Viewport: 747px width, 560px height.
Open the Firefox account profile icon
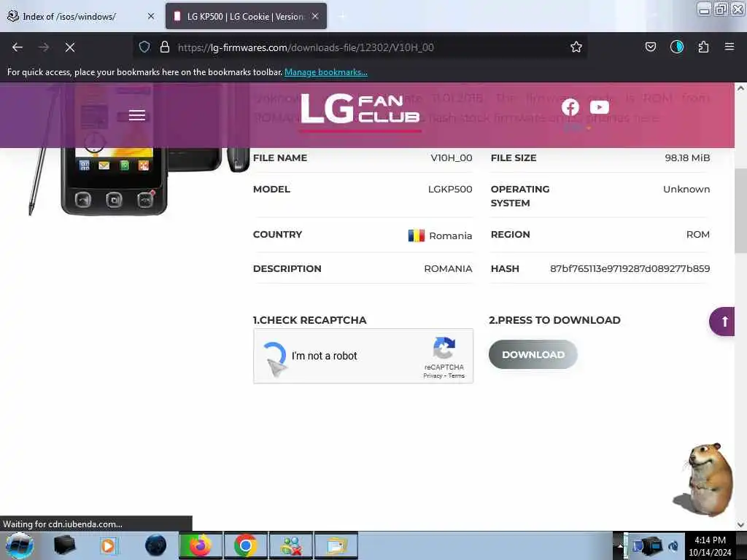[x=676, y=47]
